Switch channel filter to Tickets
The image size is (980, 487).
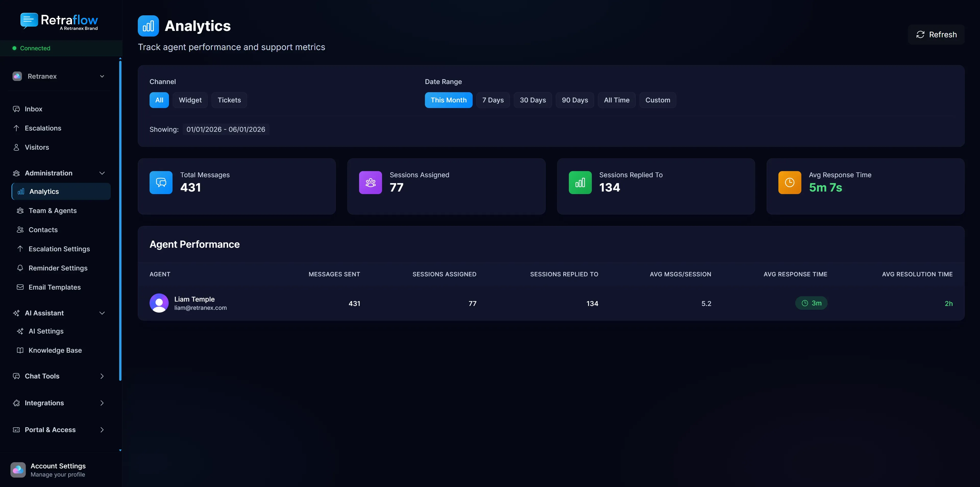point(229,100)
